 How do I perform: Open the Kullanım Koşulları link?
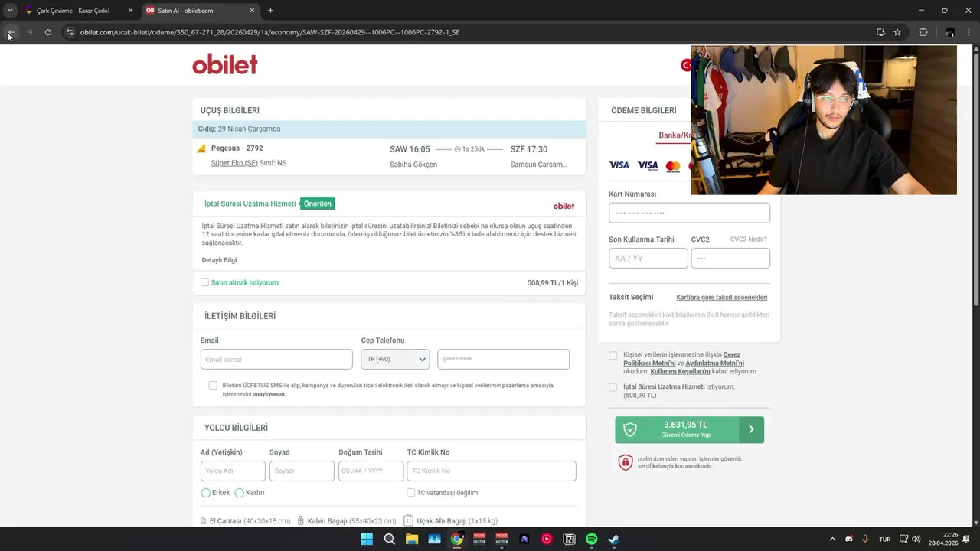[x=680, y=372]
